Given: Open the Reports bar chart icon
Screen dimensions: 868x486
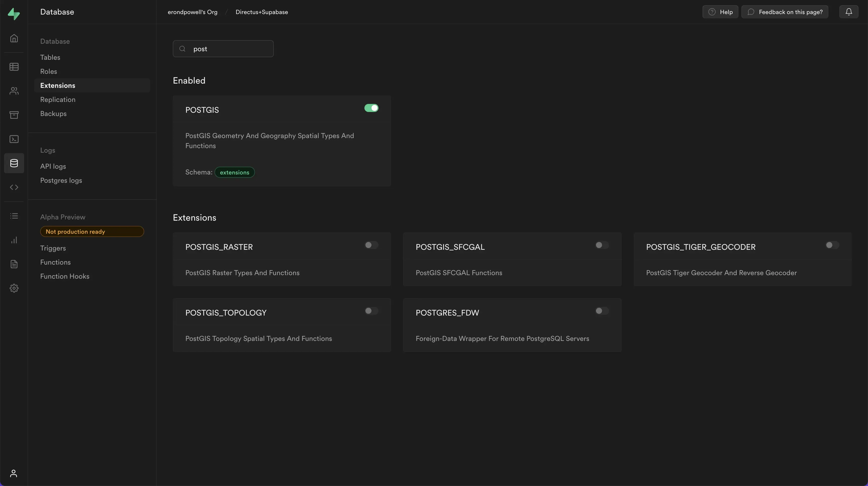Looking at the screenshot, I should [14, 240].
